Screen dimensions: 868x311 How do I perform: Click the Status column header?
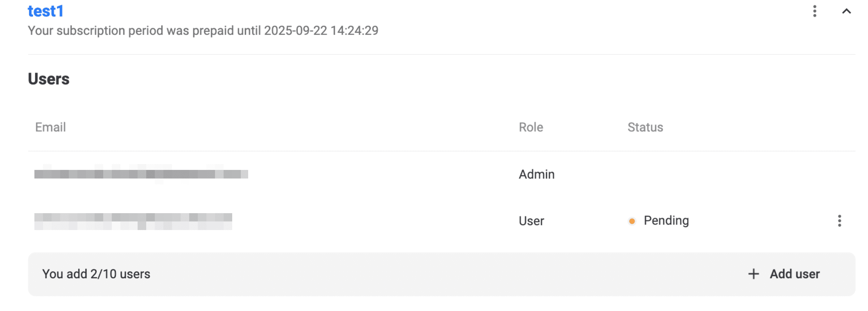(645, 127)
